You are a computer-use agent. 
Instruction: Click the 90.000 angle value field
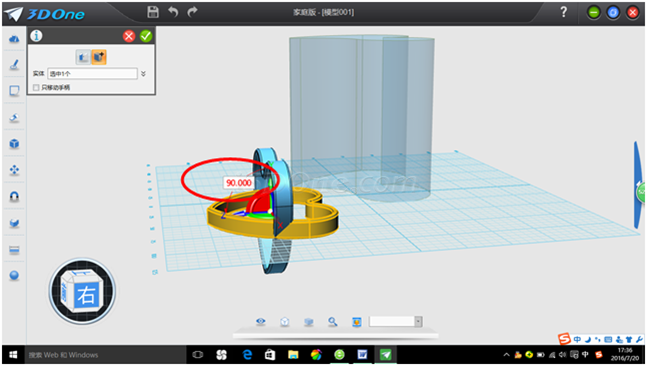[x=238, y=183]
